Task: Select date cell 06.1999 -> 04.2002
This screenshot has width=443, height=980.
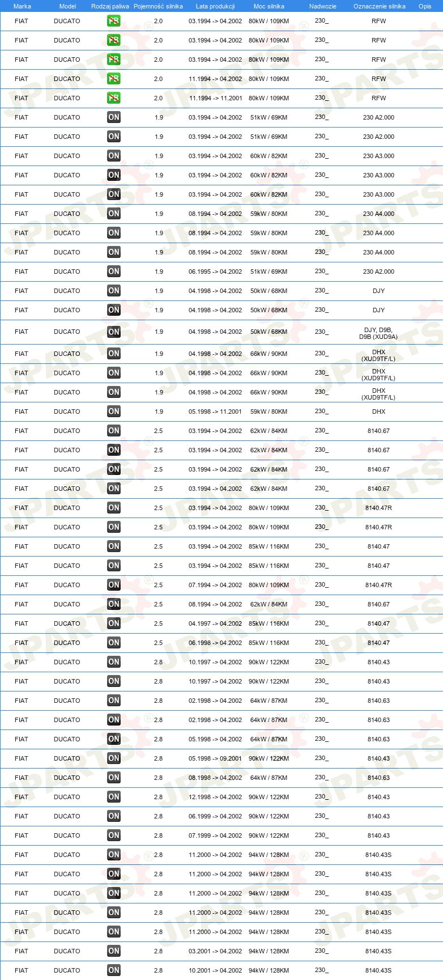Action: coord(215,816)
